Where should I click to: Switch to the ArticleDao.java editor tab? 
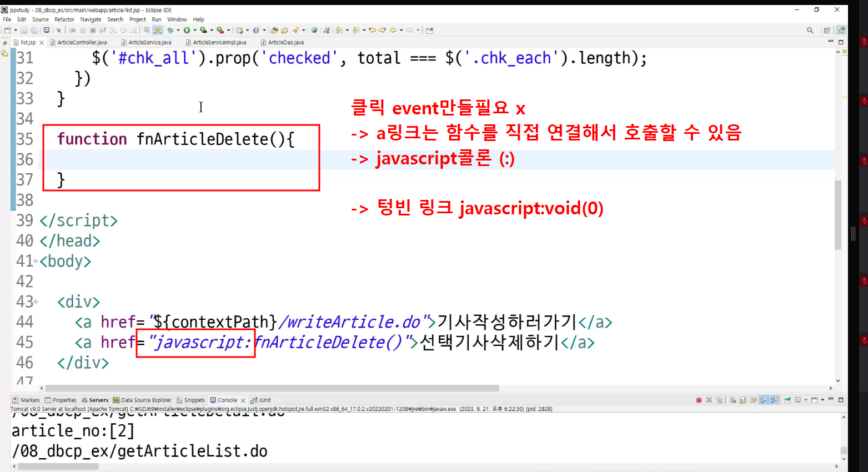[282, 42]
